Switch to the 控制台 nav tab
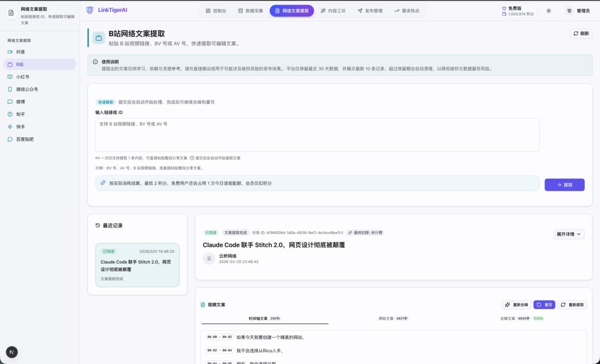 (215, 10)
